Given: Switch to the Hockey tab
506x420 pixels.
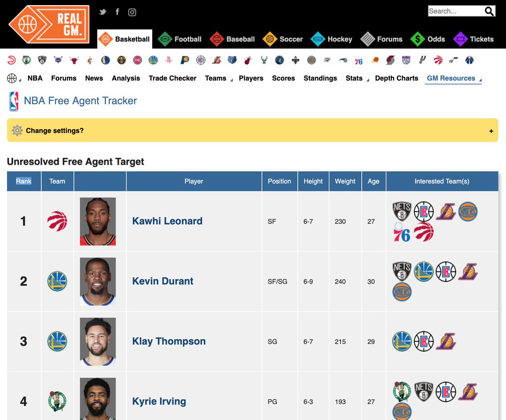Looking at the screenshot, I should click(x=331, y=39).
